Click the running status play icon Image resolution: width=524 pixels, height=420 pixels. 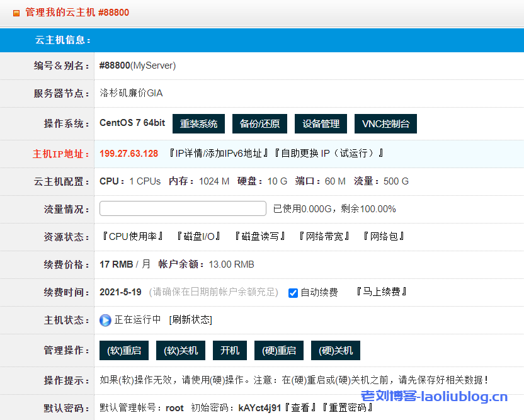[x=105, y=320]
